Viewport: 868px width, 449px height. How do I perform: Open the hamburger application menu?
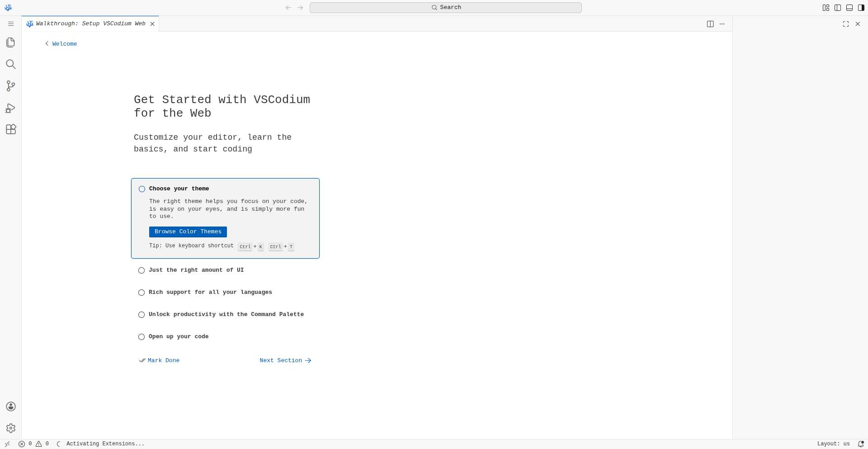11,24
